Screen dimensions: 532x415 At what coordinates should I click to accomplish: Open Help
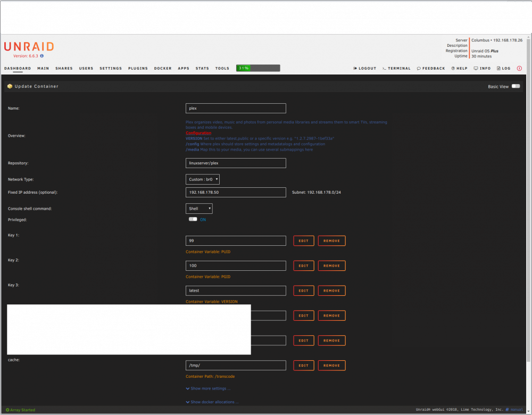coord(460,68)
